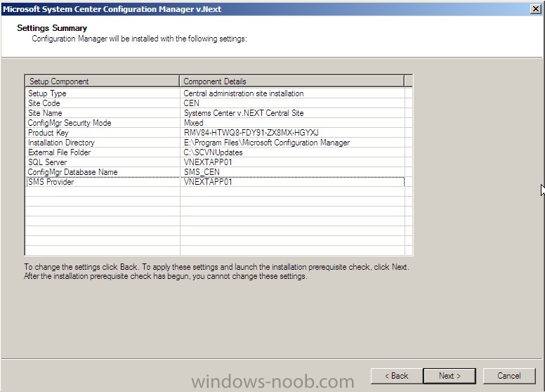Screen dimensions: 545x392
Task: Click the Site Name row label
Action: point(45,113)
